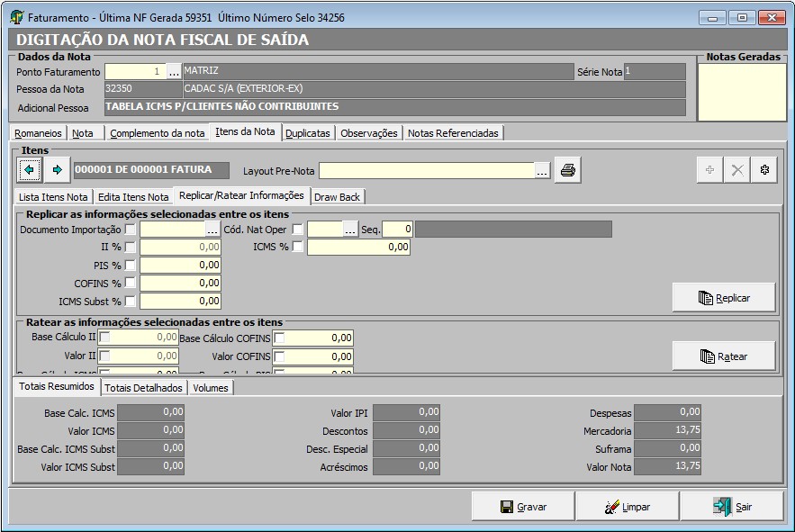Click the previous item left arrow icon

pyautogui.click(x=29, y=169)
